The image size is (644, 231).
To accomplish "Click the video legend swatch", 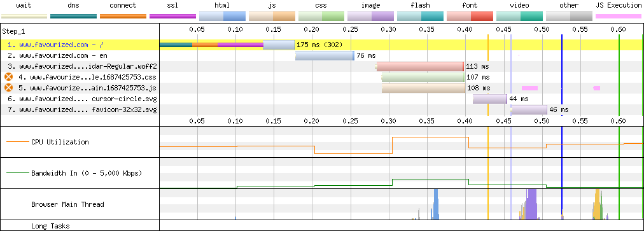I will (x=519, y=17).
